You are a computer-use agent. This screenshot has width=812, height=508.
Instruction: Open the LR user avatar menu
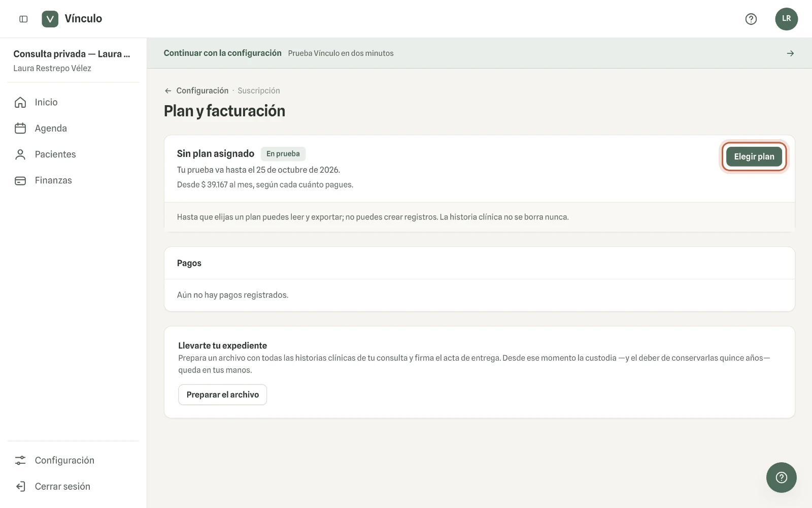click(786, 19)
